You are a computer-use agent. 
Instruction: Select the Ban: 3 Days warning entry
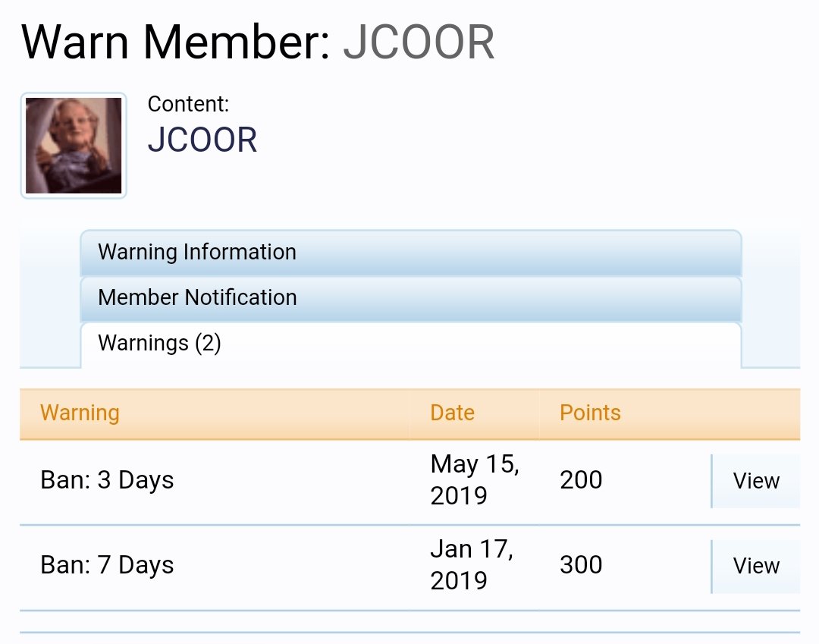click(107, 480)
